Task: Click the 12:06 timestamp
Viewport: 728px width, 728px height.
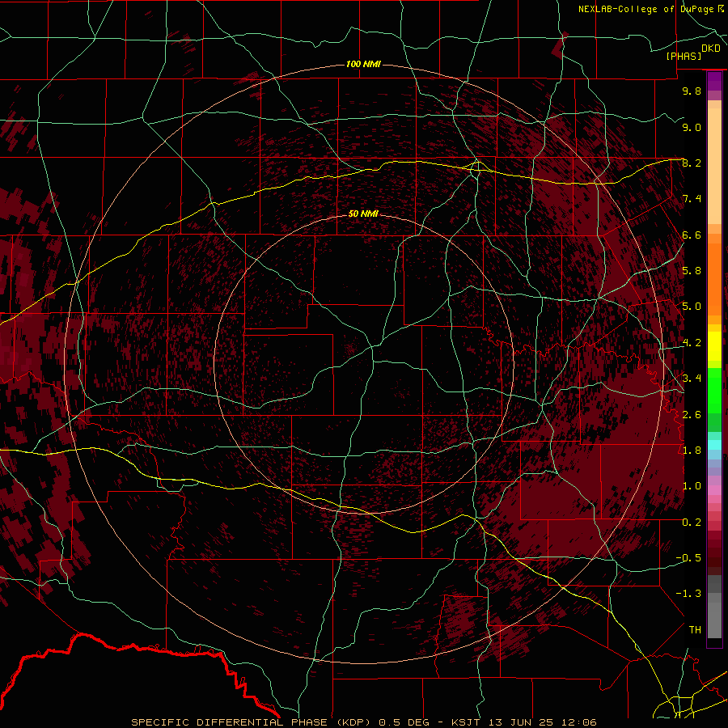Action: pyautogui.click(x=578, y=722)
